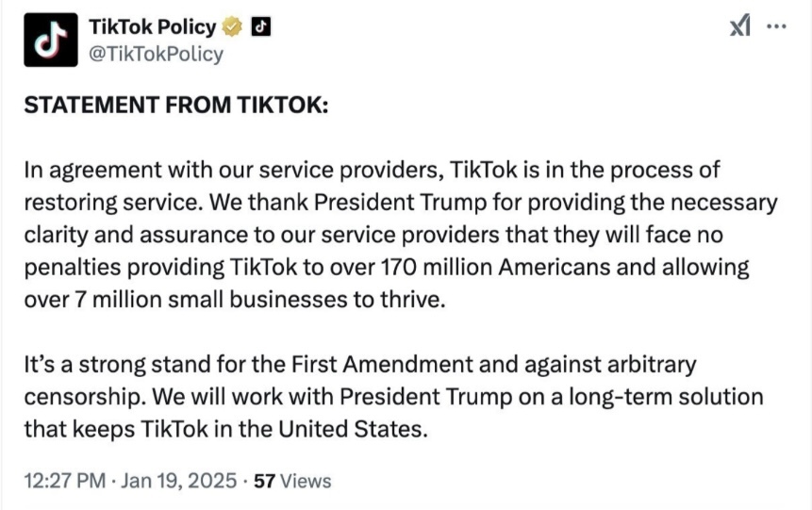Open the TikTok Policy display name

pyautogui.click(x=152, y=27)
